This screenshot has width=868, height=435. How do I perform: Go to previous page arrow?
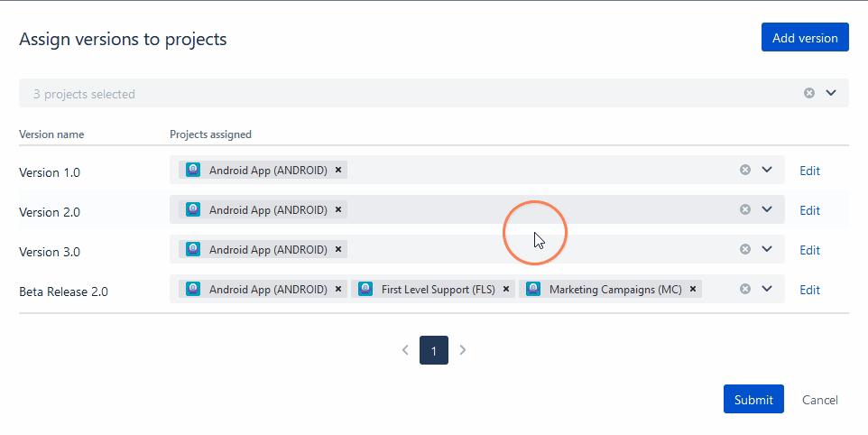coord(405,350)
